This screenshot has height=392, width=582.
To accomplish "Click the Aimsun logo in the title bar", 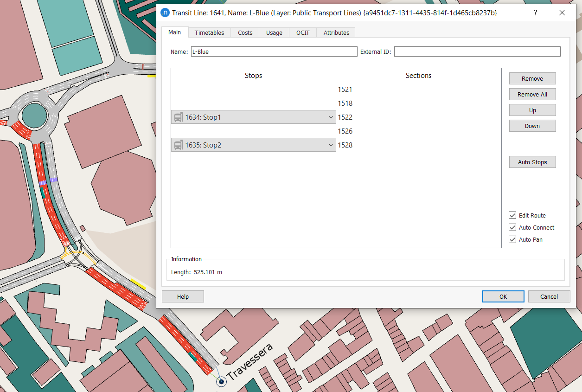I will 165,13.
